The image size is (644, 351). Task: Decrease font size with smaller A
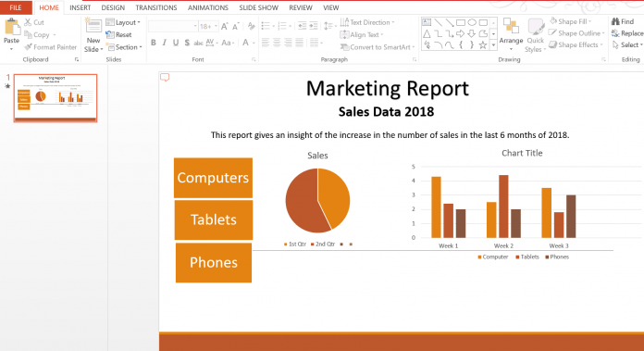pyautogui.click(x=236, y=27)
